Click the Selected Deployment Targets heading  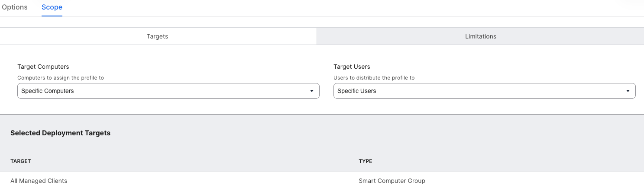tap(60, 133)
